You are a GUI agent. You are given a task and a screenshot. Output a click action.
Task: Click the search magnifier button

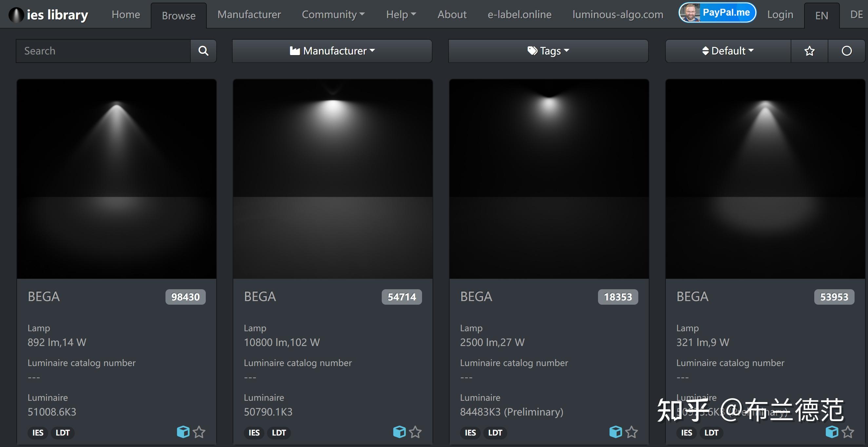coord(203,51)
